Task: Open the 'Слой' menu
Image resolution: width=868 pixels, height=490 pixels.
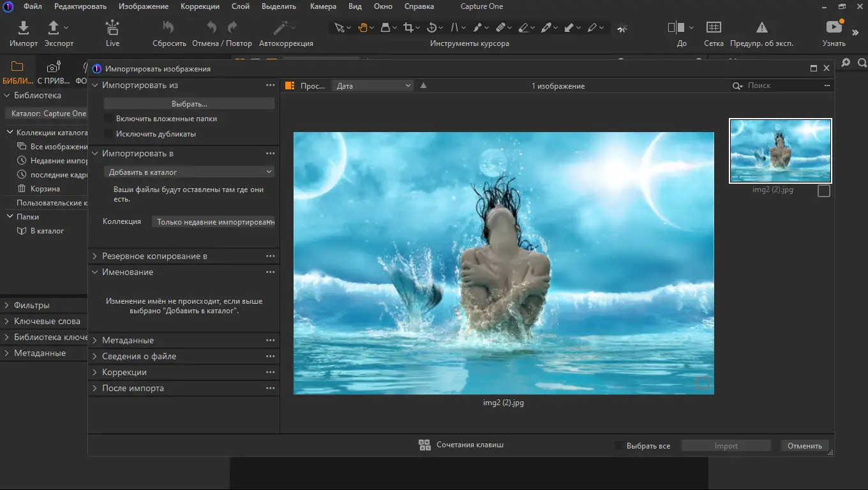Action: 240,6
